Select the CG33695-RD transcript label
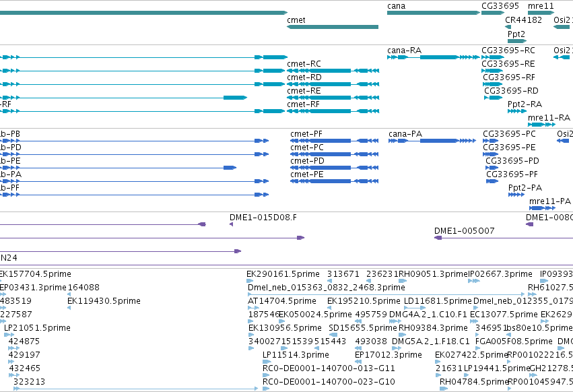 [x=511, y=91]
